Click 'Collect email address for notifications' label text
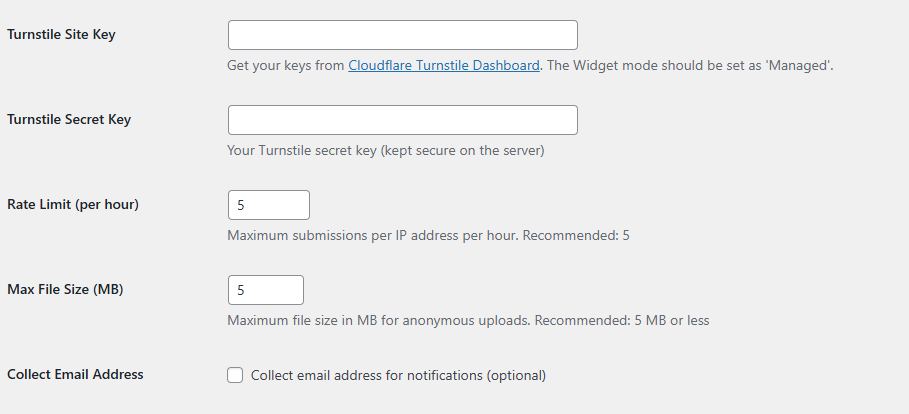This screenshot has width=909, height=414. [398, 375]
